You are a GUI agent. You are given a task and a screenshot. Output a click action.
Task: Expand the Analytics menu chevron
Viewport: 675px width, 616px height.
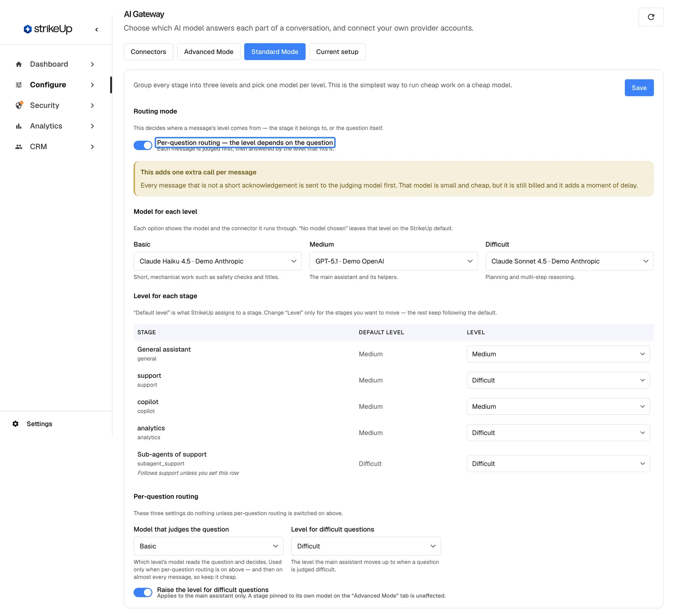click(92, 126)
